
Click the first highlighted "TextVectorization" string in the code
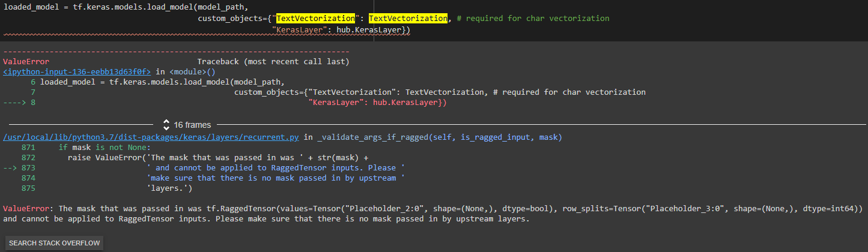tap(317, 19)
